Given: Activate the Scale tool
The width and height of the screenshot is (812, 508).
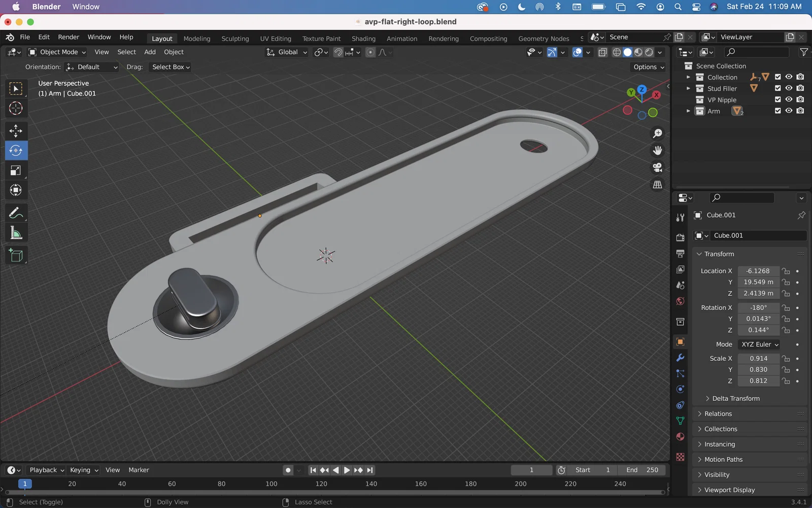Looking at the screenshot, I should [x=16, y=170].
